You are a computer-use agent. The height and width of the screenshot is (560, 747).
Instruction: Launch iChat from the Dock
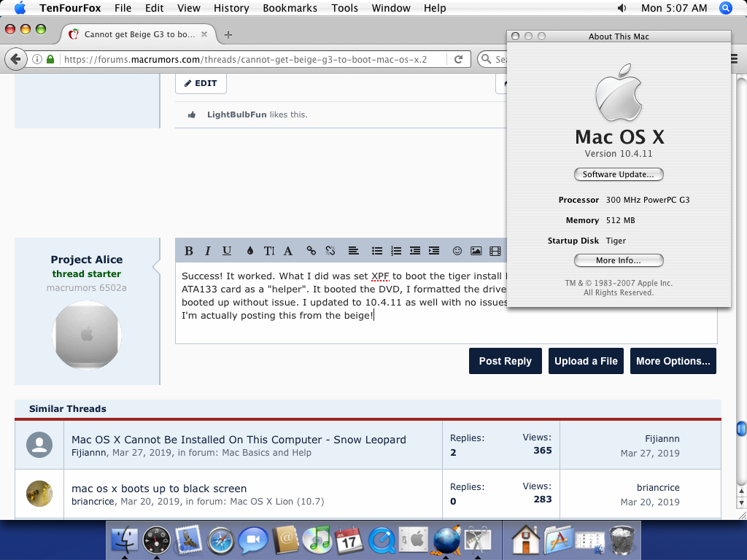pyautogui.click(x=253, y=540)
